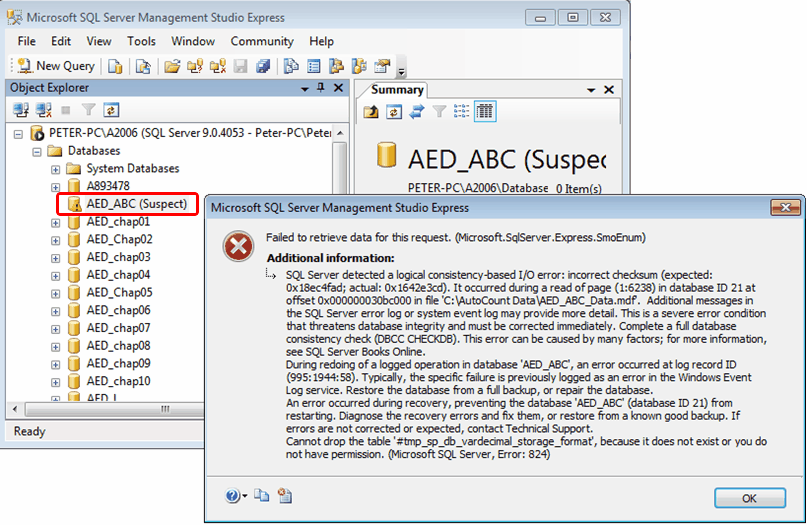Viewport: 807px width, 525px height.
Task: Open Template Explorer toolbar icon
Action: point(359,66)
